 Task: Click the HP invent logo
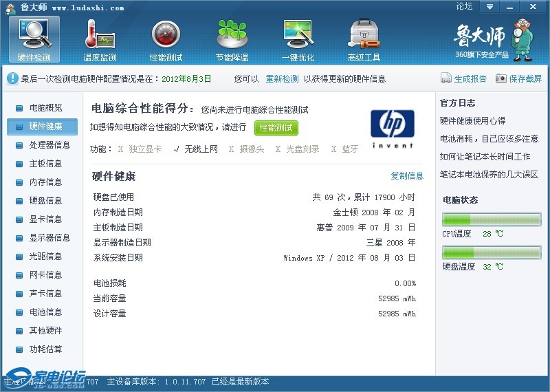click(x=393, y=129)
